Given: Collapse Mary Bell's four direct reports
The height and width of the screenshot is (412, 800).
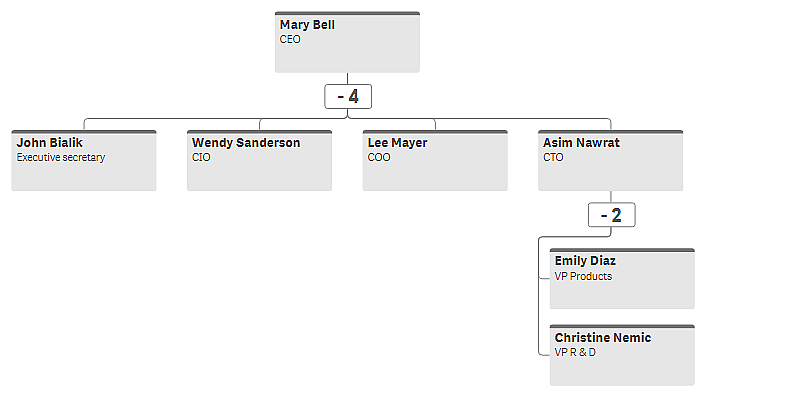Looking at the screenshot, I should (x=348, y=97).
